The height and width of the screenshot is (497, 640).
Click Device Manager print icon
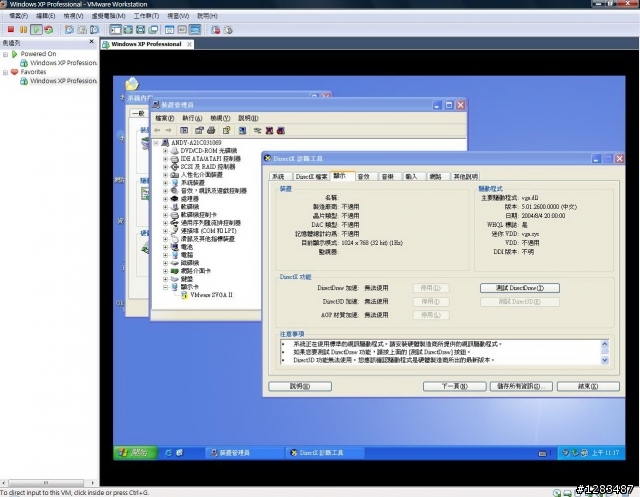[x=211, y=131]
